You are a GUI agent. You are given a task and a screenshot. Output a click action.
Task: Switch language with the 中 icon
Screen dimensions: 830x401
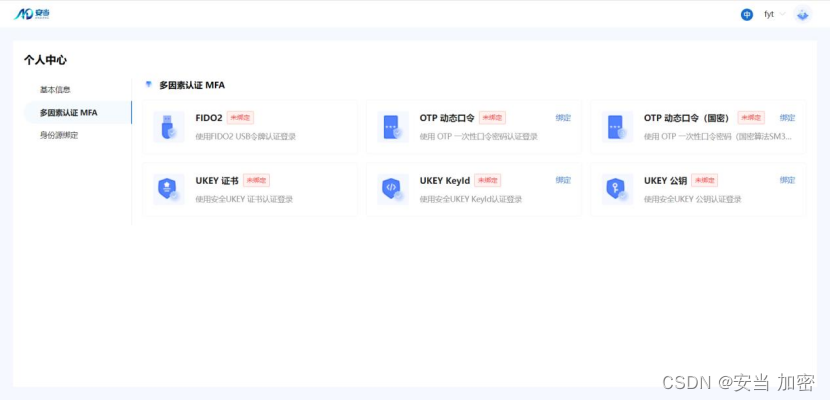746,14
